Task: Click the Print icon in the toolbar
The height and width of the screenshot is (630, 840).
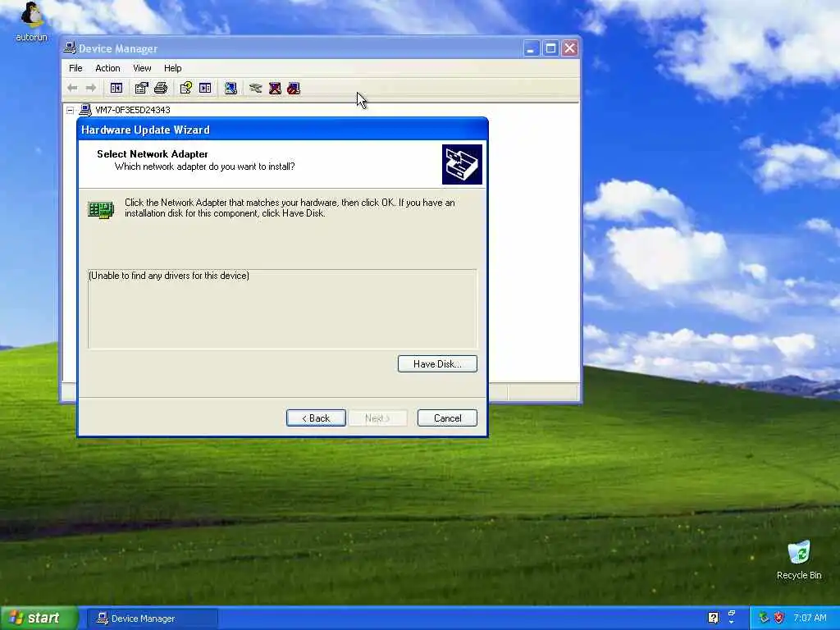Action: point(161,88)
